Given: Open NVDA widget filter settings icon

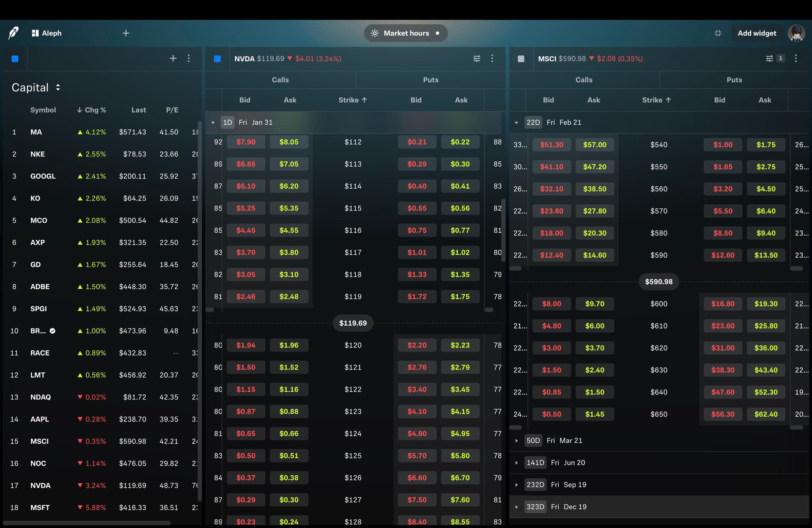Looking at the screenshot, I should coord(477,58).
